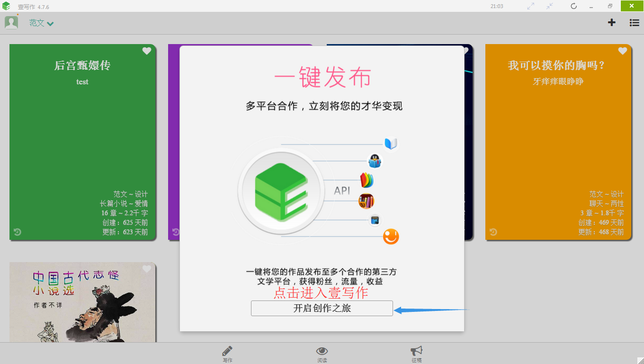Click the 一键发布 heading in dialog
644x364 pixels.
click(x=322, y=77)
